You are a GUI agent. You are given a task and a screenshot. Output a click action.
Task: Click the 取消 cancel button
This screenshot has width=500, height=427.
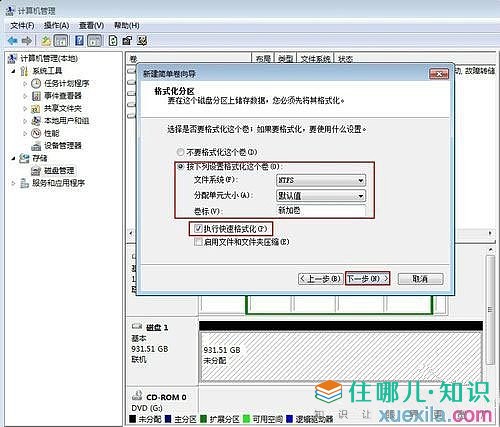(x=420, y=279)
